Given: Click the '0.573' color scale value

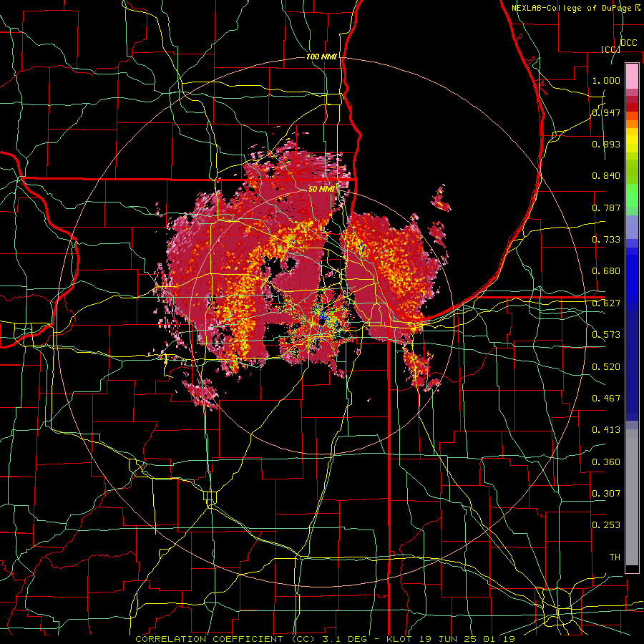Looking at the screenshot, I should pos(606,335).
